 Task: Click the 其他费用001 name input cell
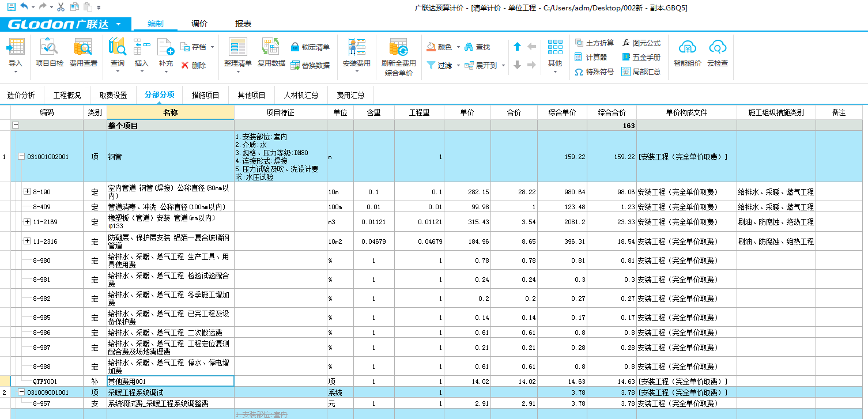[171, 381]
